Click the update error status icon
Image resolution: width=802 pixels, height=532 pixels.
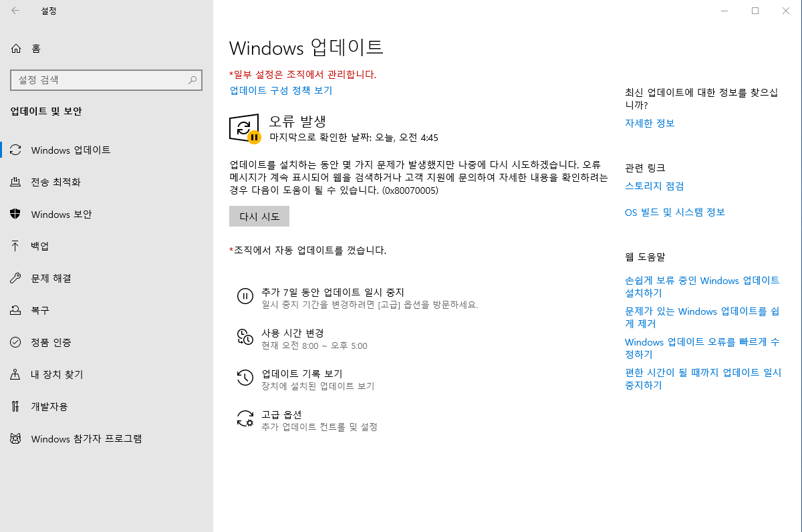point(245,128)
